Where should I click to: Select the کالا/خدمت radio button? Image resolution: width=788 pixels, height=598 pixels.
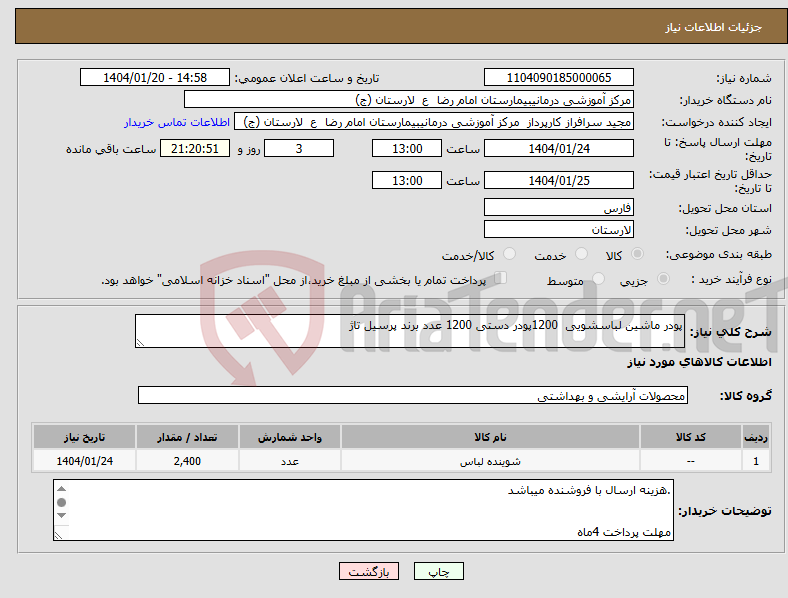[x=510, y=254]
